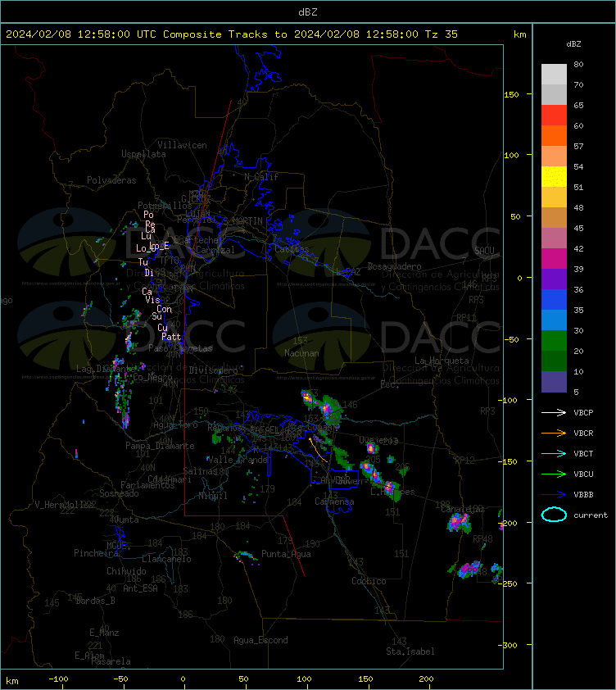The width and height of the screenshot is (616, 690).
Task: Select the slate violet 10 dBZ swatch
Action: coord(554,382)
